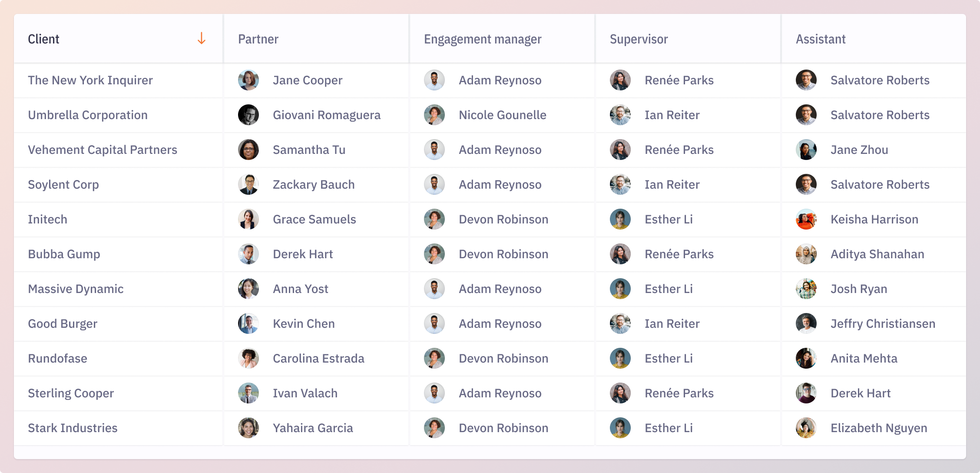Select the Engagement manager column header
980x473 pixels.
483,39
